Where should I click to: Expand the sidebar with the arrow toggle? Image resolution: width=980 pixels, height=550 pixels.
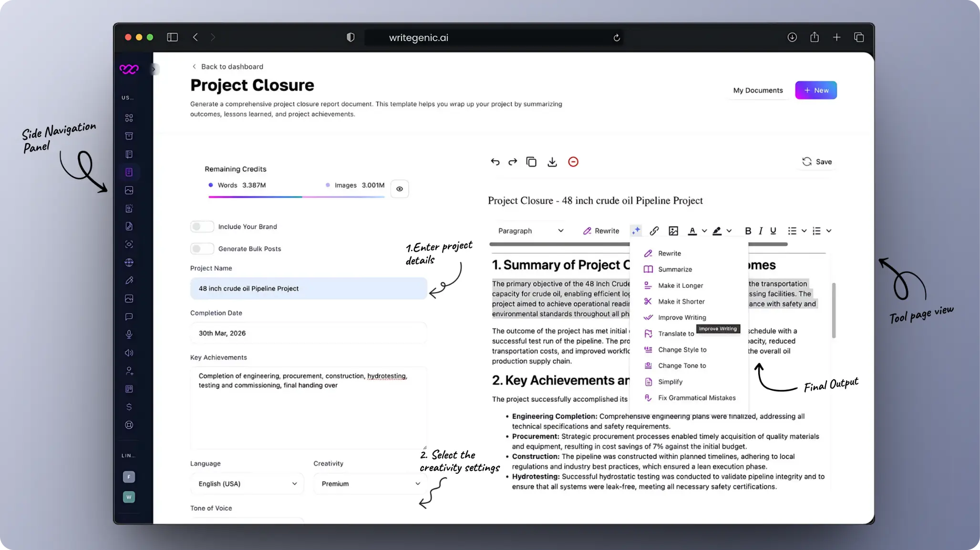pos(154,69)
